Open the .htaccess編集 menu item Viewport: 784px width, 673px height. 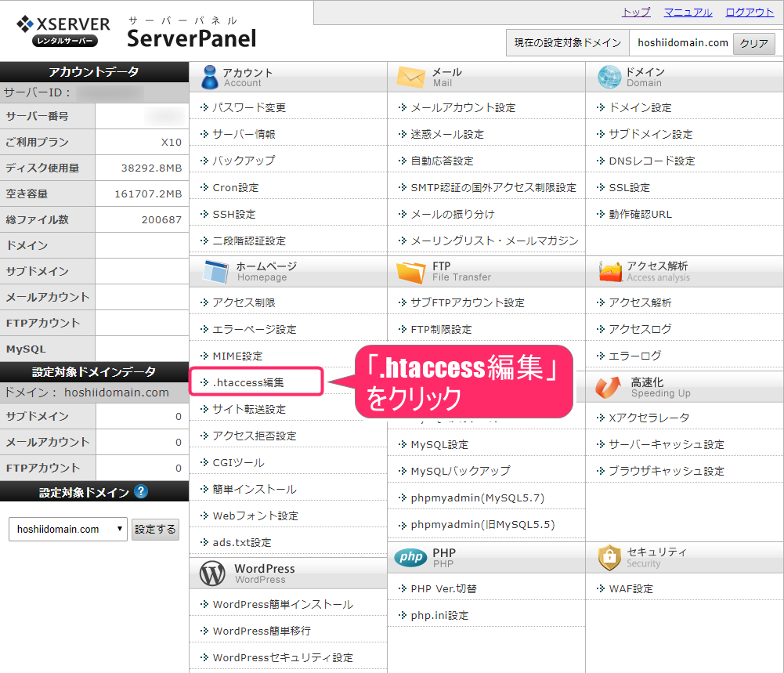click(x=248, y=382)
